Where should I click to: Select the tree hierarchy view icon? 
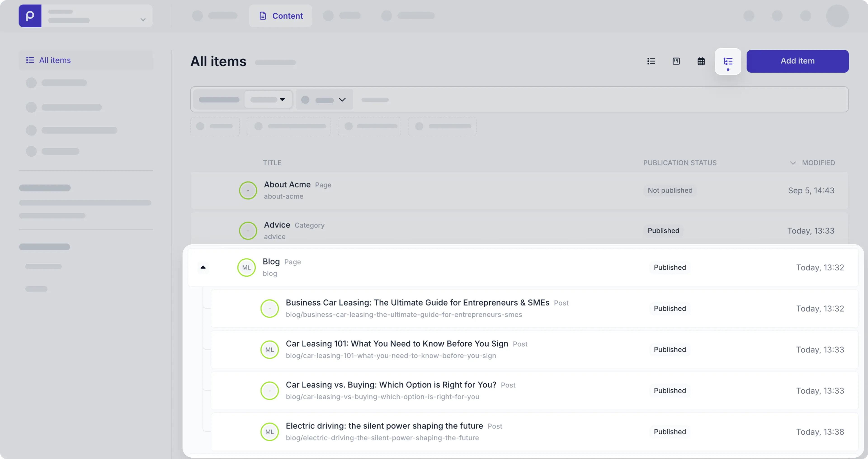point(728,61)
